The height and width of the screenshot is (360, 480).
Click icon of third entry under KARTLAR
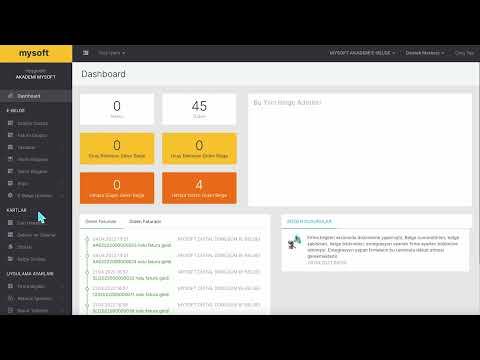point(11,247)
